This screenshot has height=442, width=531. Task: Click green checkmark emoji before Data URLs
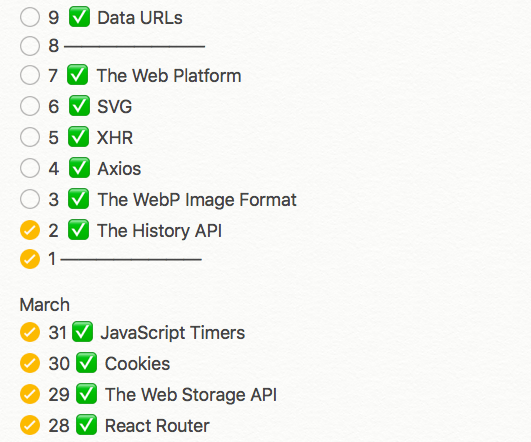79,17
